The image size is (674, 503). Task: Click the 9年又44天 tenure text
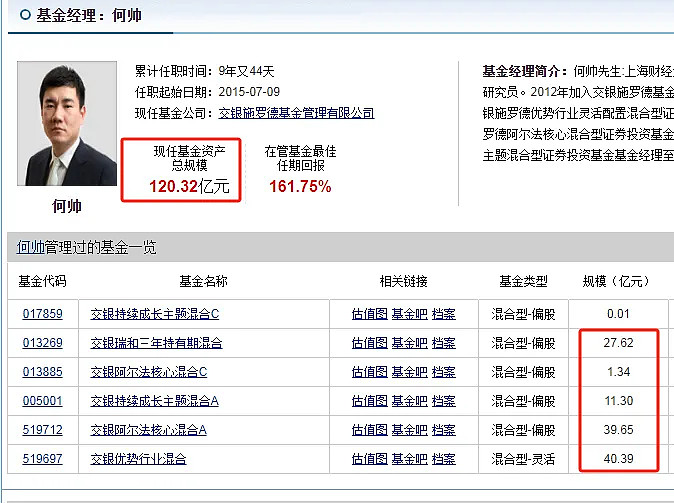tap(246, 71)
